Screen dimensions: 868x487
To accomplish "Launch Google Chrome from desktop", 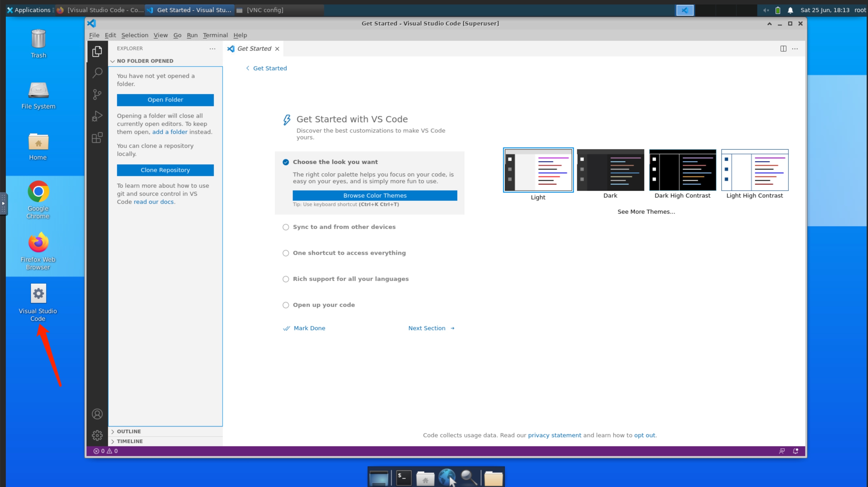I will tap(38, 200).
